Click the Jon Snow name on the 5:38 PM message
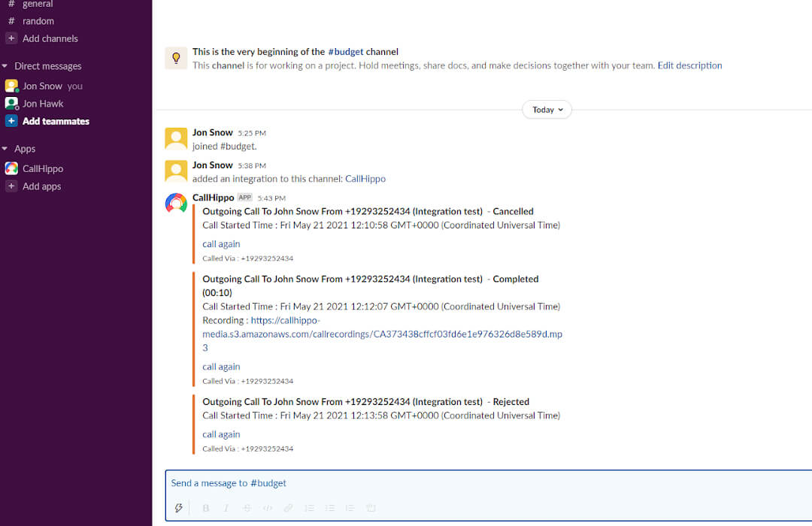Image resolution: width=812 pixels, height=526 pixels. coord(212,165)
